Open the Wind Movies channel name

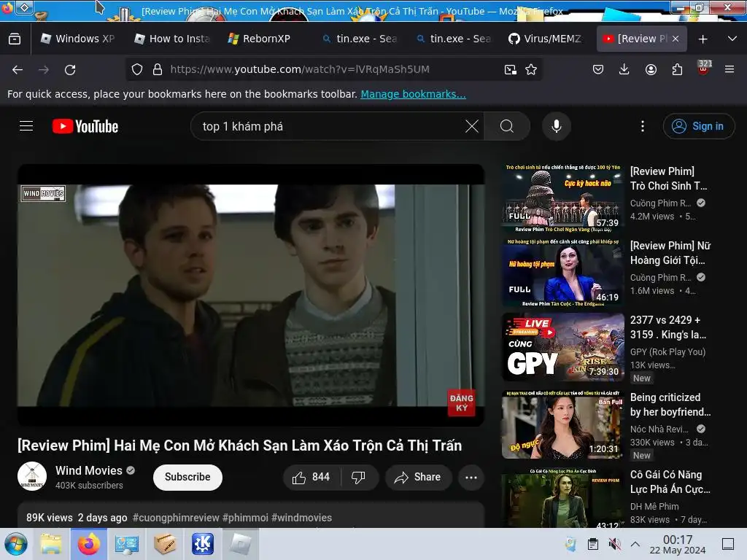88,470
